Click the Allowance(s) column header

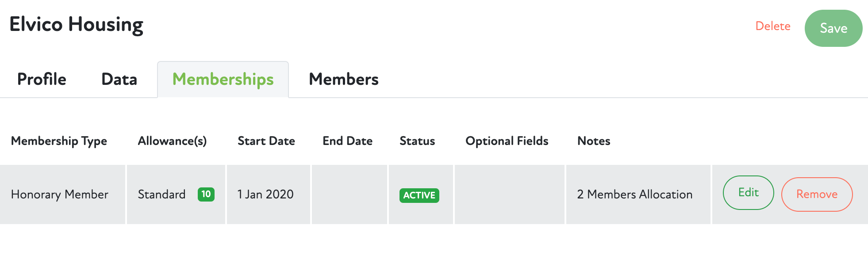(x=172, y=141)
